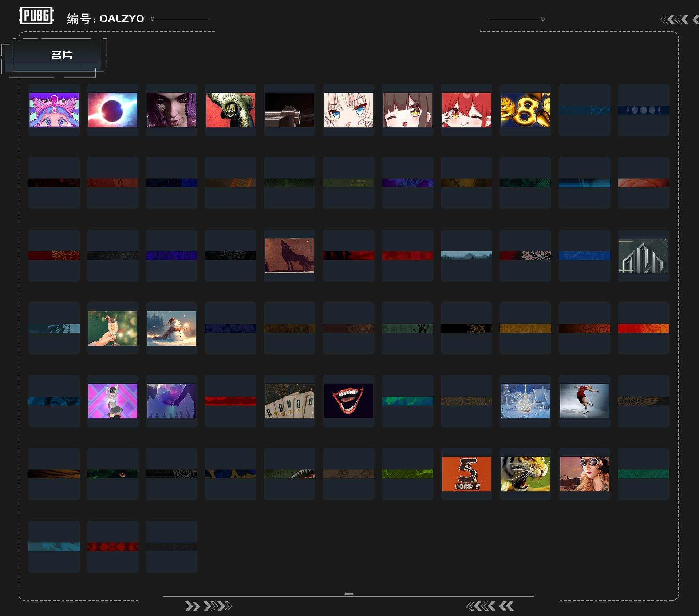Pick the 5th Anniversary orange card

coord(466,474)
